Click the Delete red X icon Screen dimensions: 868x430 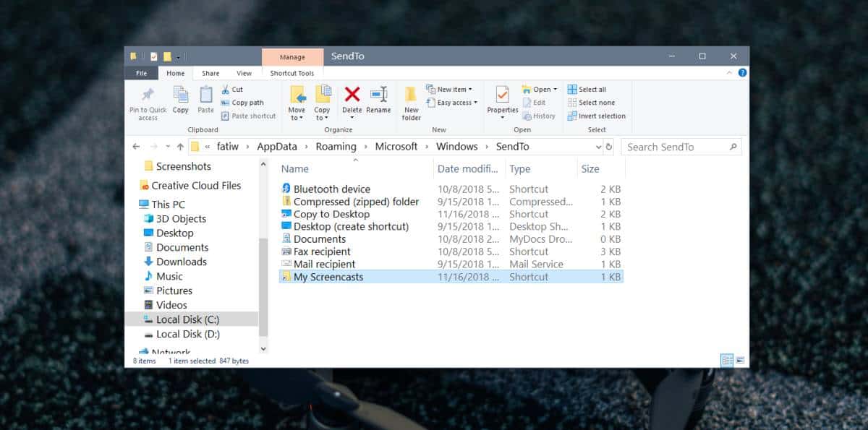pyautogui.click(x=352, y=94)
